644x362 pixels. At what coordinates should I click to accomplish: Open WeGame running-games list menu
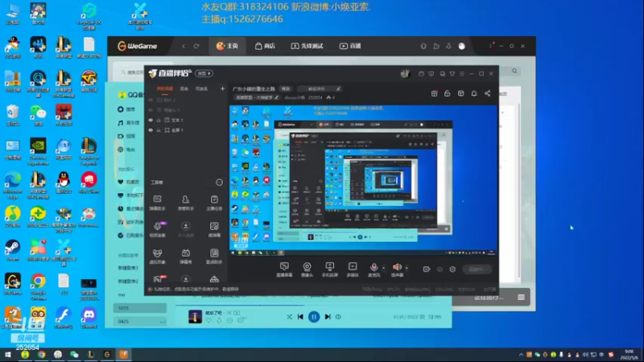521,297
